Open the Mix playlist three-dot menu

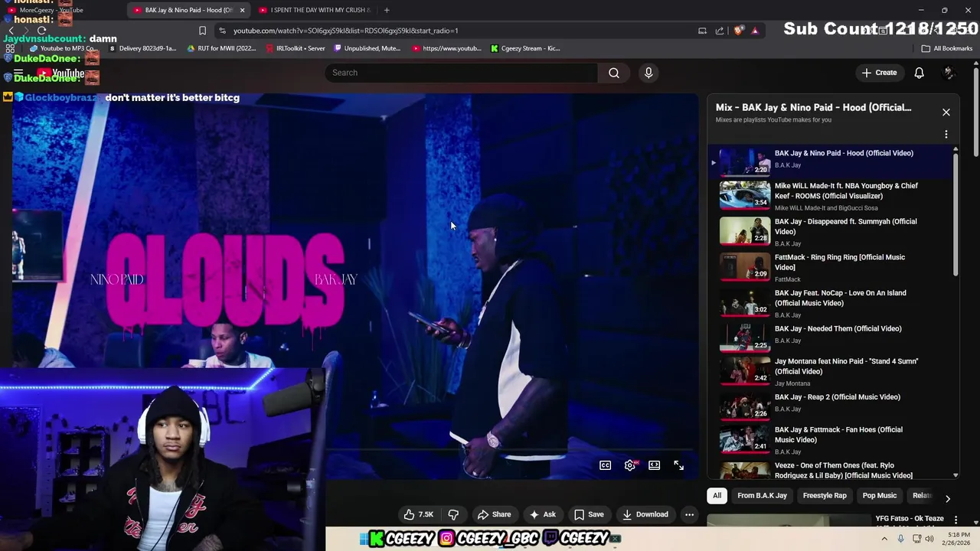(x=946, y=135)
